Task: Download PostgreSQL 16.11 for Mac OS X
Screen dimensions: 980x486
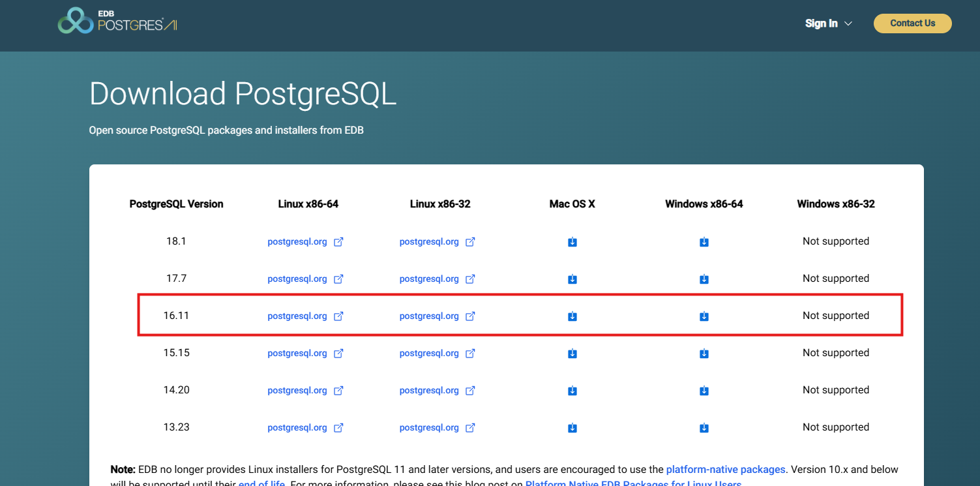Action: coord(572,316)
